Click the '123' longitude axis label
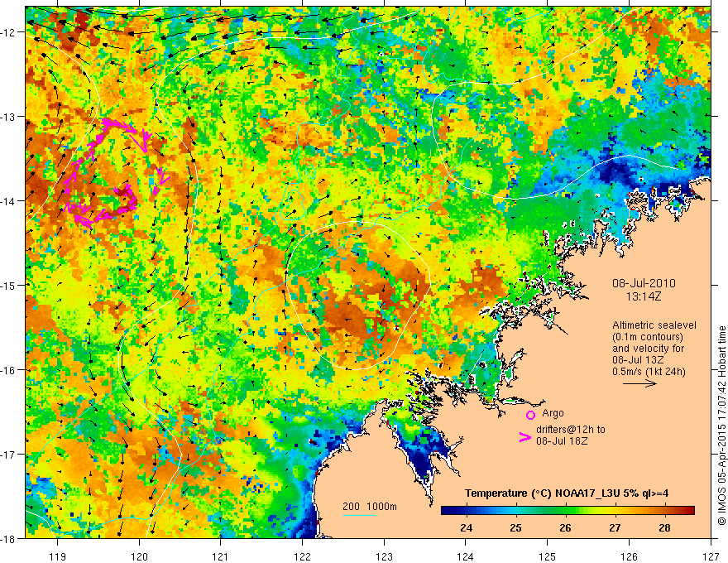 pyautogui.click(x=384, y=556)
